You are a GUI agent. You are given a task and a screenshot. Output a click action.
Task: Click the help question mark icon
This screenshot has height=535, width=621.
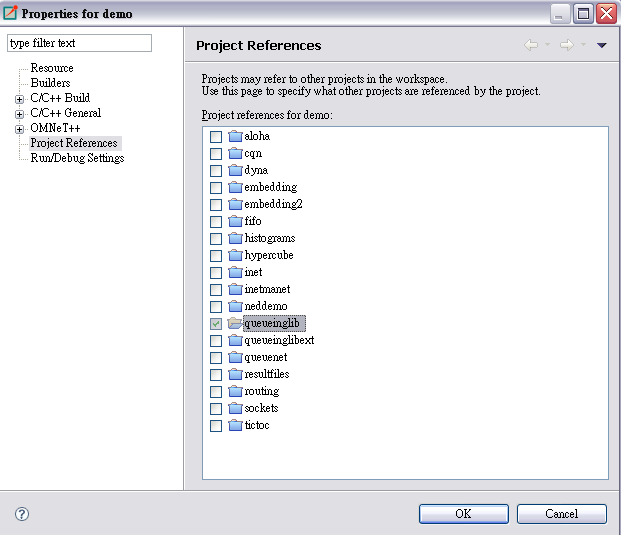[x=22, y=514]
